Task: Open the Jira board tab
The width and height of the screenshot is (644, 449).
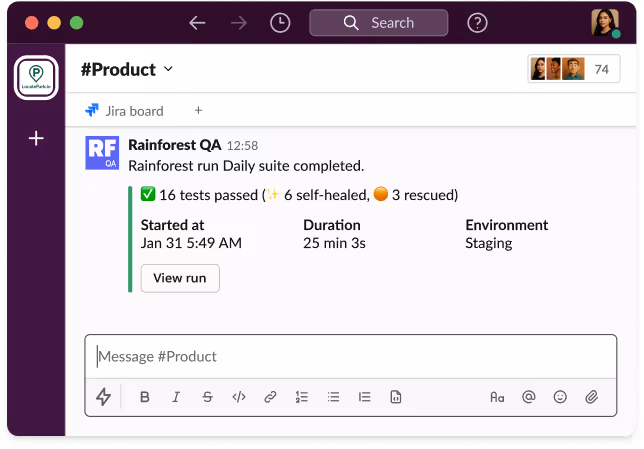Action: (x=124, y=111)
